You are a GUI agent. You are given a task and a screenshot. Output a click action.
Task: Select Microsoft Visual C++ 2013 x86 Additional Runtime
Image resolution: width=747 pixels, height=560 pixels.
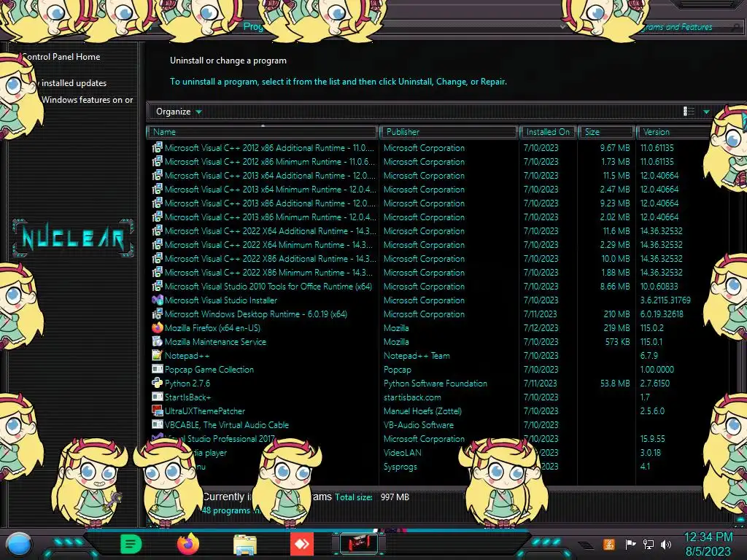point(270,203)
